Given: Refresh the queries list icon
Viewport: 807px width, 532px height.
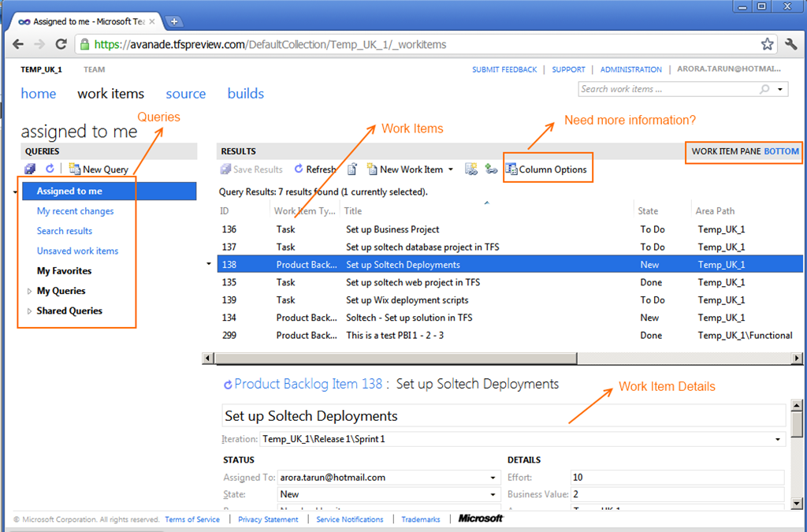Looking at the screenshot, I should click(x=50, y=168).
